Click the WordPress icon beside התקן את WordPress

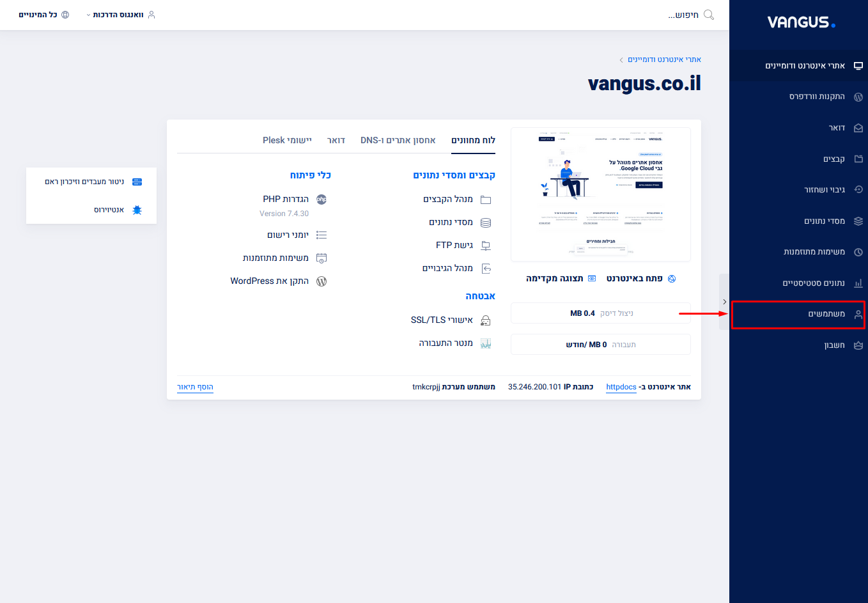pos(322,281)
